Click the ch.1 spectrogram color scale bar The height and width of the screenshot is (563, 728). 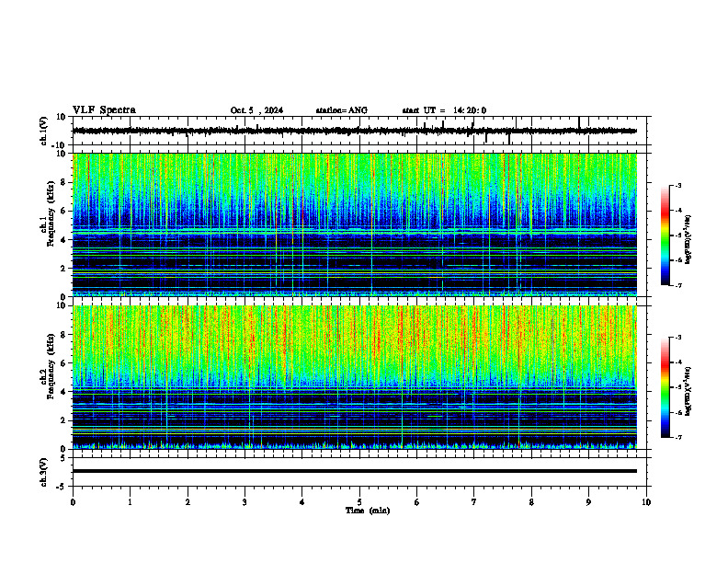[x=665, y=236]
